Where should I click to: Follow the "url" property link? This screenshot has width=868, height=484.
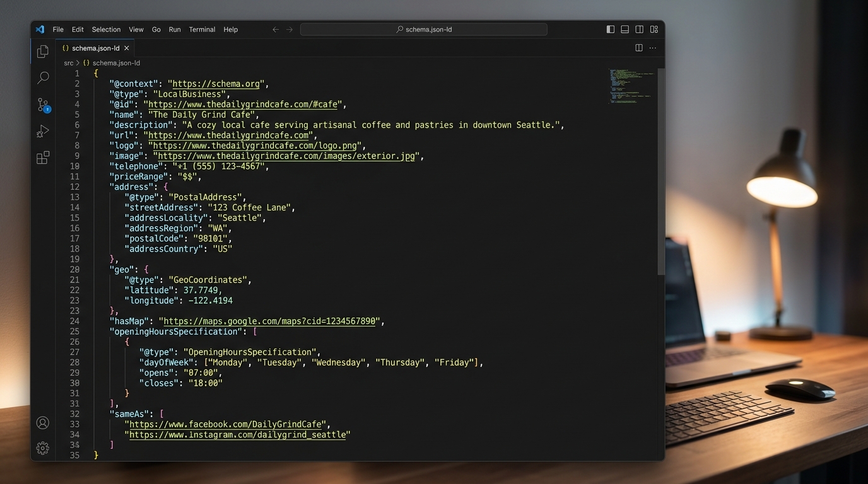point(228,135)
